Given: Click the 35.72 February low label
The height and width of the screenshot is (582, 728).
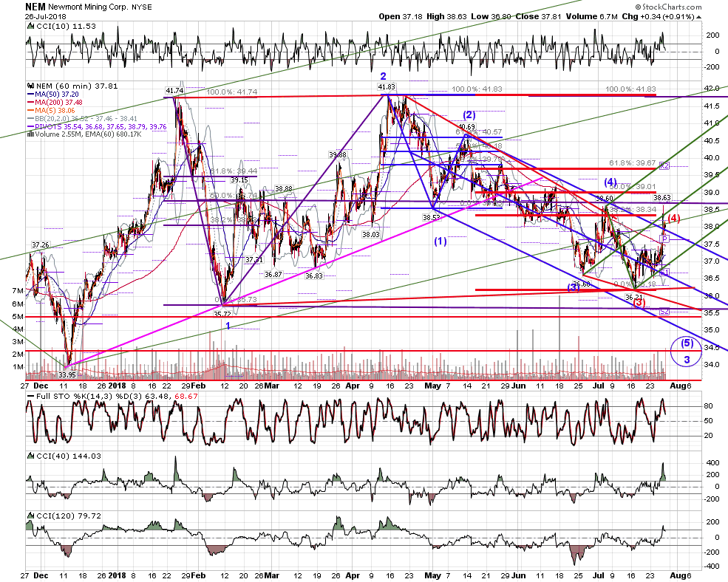Looking at the screenshot, I should 222,314.
